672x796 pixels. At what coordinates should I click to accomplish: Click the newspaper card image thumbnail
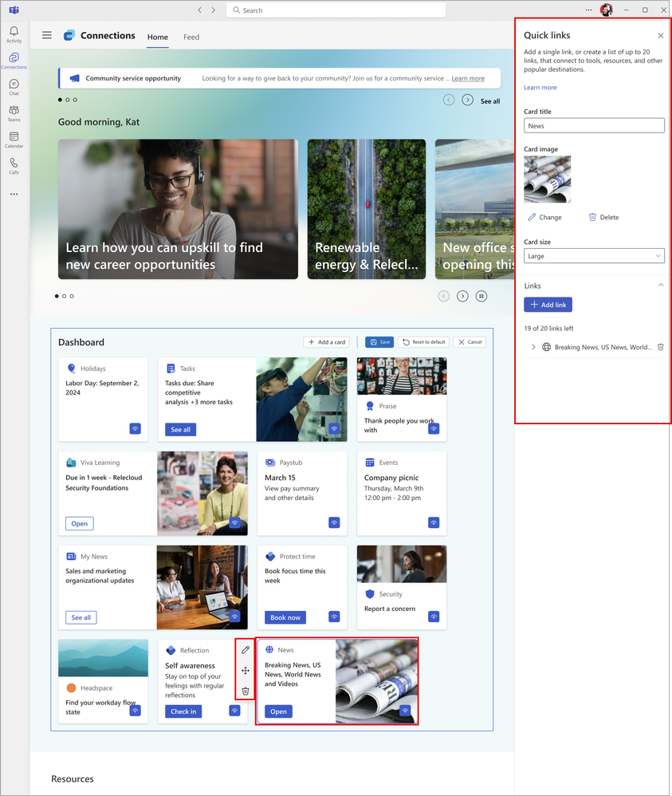[x=547, y=179]
